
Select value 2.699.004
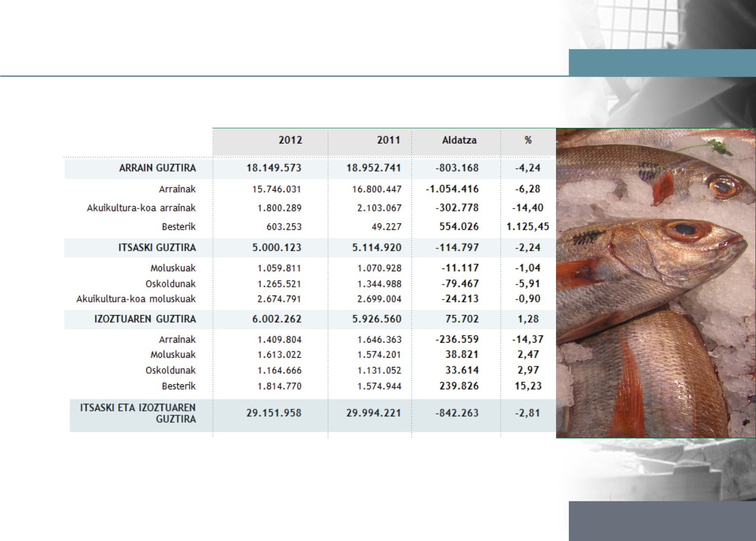point(380,299)
